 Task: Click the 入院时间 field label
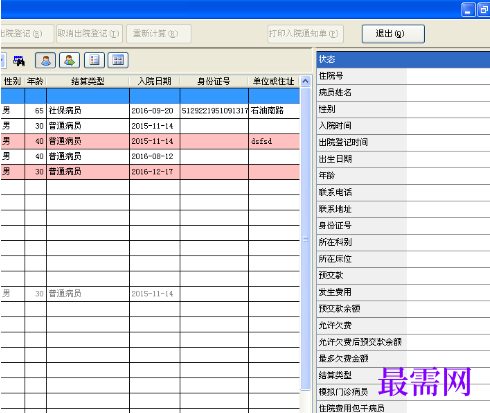tap(335, 126)
